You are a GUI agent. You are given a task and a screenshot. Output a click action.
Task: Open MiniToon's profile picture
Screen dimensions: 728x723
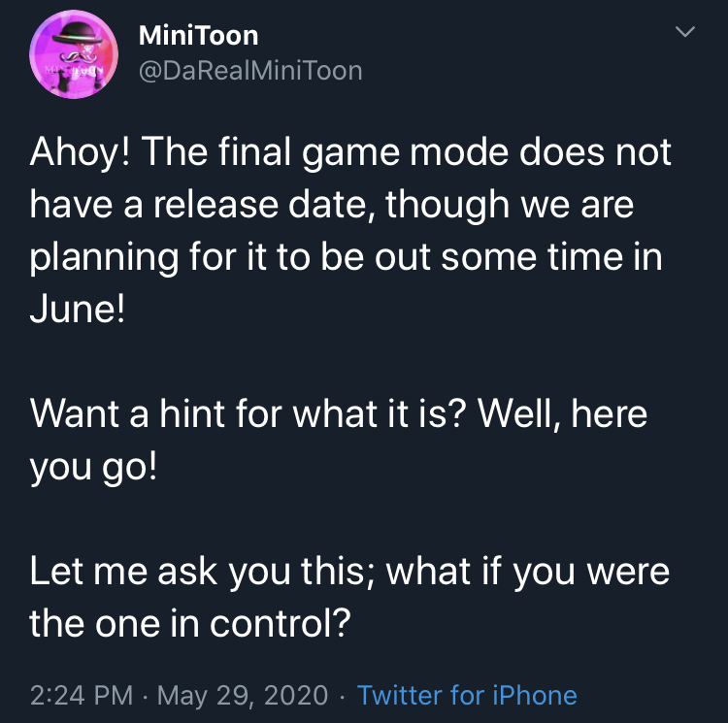coord(74,53)
